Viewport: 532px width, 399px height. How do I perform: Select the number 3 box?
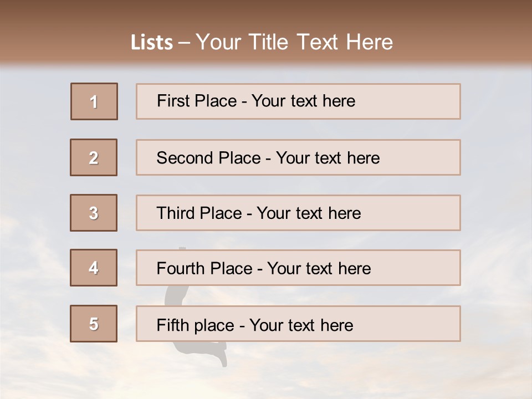coord(94,213)
